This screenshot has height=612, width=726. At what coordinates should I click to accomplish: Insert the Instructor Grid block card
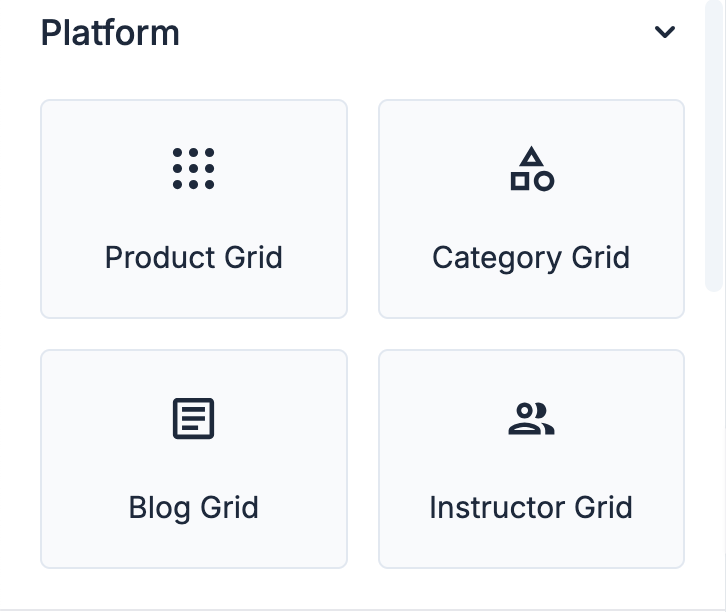pyautogui.click(x=531, y=459)
